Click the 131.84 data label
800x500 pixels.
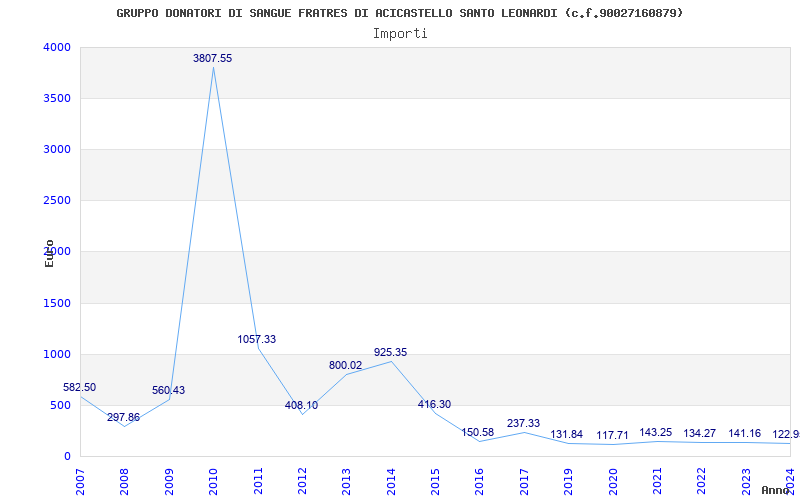click(566, 435)
